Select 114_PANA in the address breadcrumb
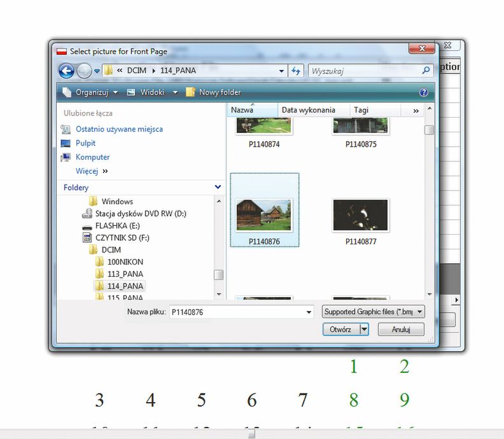 (x=178, y=71)
